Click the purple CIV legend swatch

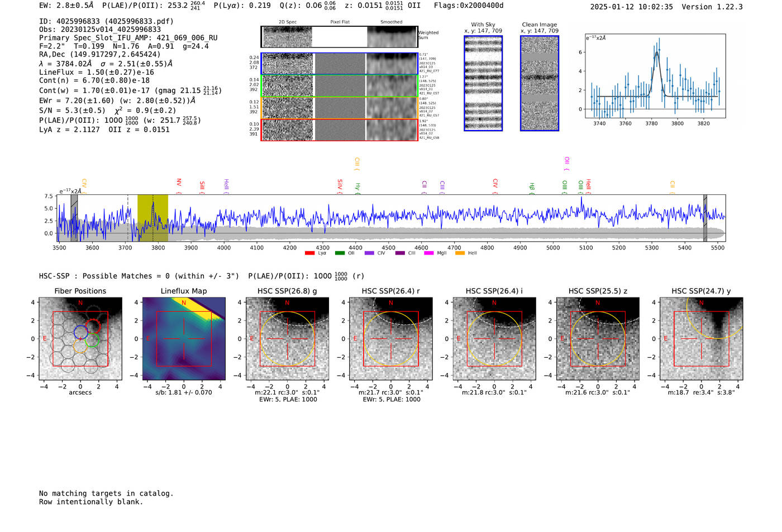(369, 253)
